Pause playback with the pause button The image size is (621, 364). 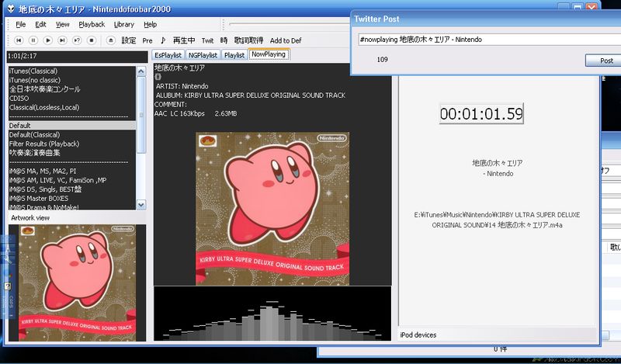point(33,40)
